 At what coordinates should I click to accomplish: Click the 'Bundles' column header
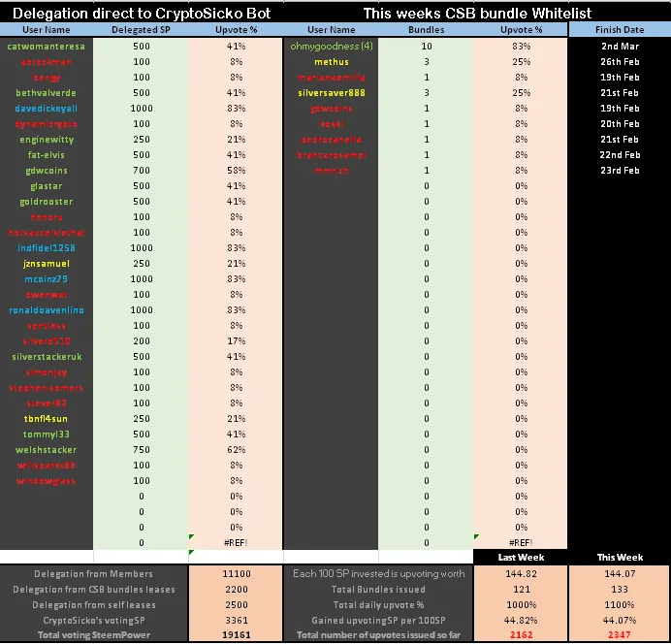pyautogui.click(x=427, y=29)
